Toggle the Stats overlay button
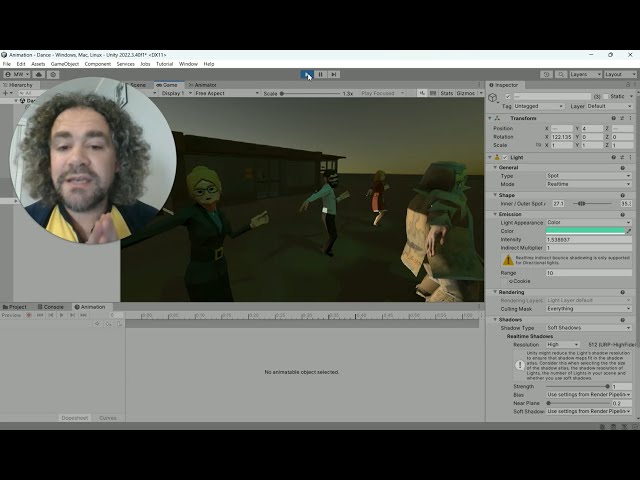Screen dimensions: 640x480 click(447, 93)
